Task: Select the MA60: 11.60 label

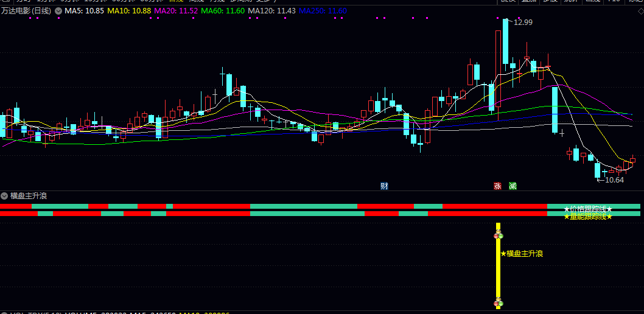Action: tap(223, 11)
